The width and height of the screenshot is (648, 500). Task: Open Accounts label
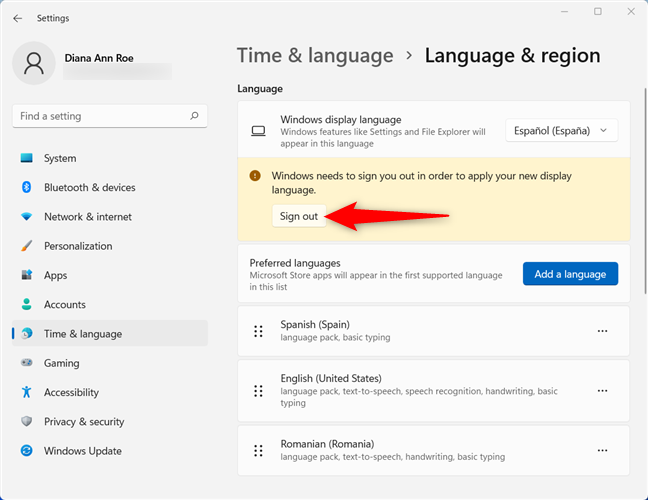[x=65, y=304]
